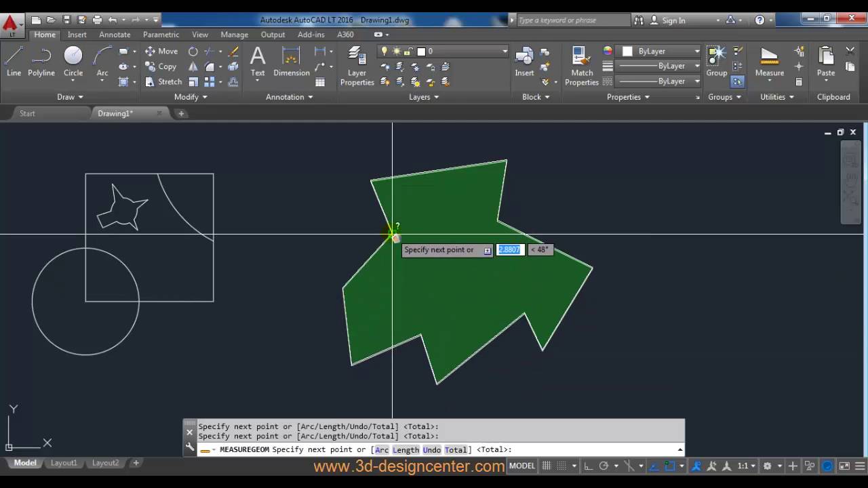The width and height of the screenshot is (868, 488).
Task: Open the annotation scale 1:1 dropdown
Action: [747, 466]
